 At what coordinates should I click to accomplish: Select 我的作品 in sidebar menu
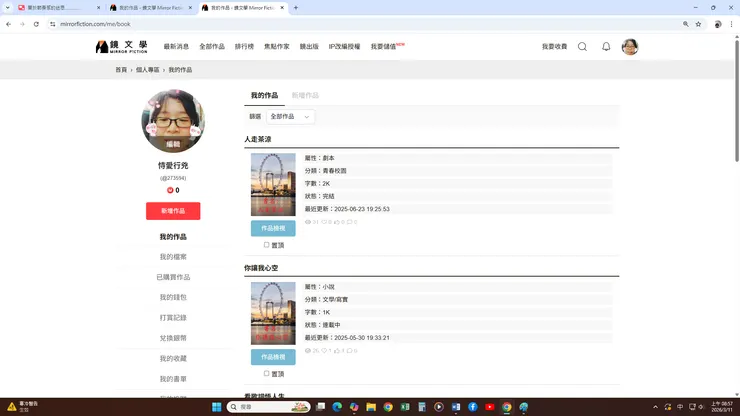click(173, 237)
